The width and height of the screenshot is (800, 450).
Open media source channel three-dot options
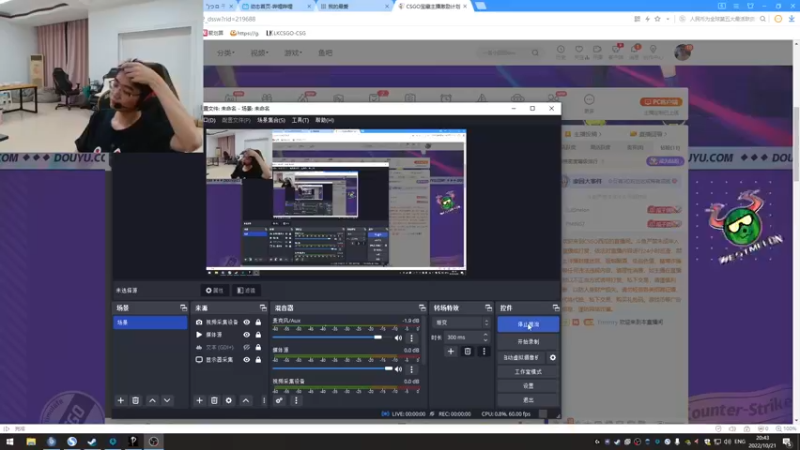(x=412, y=369)
